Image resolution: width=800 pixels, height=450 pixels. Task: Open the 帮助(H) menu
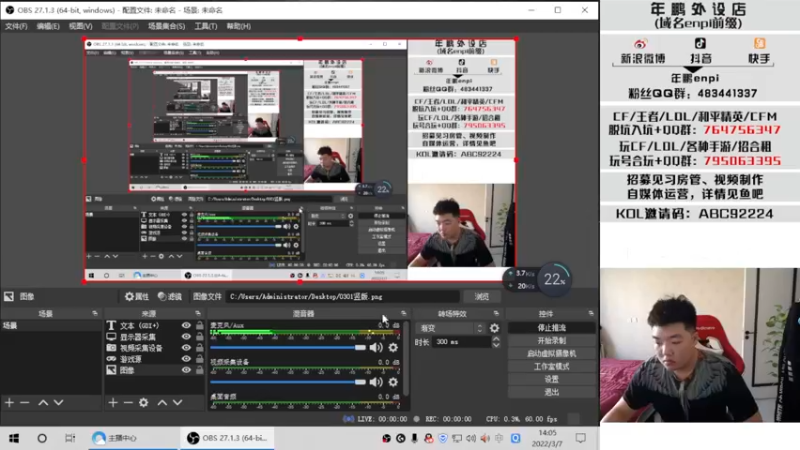(238, 26)
